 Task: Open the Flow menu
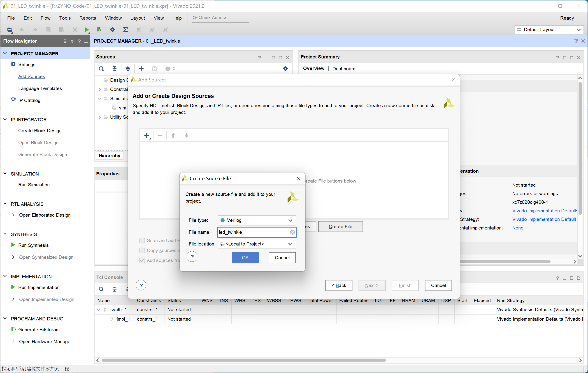tap(45, 18)
